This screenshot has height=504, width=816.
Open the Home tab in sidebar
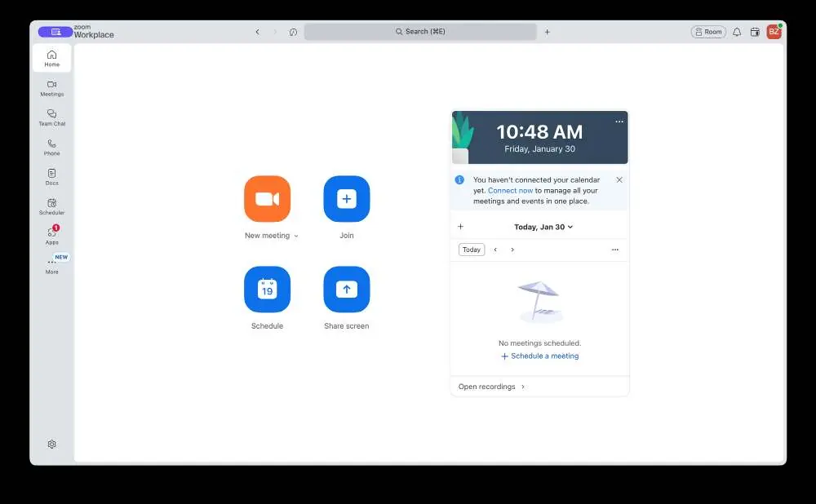[x=51, y=58]
